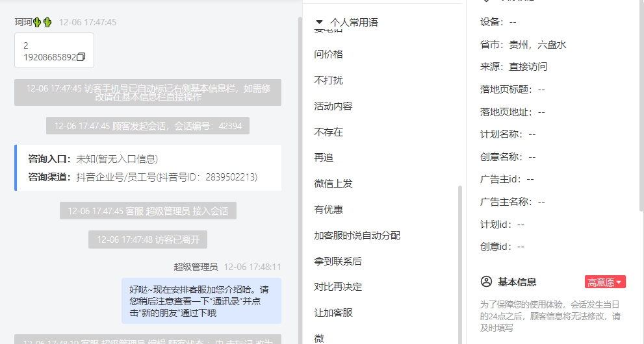
Task: Click the 咨询渠道 抖音企业号 info line
Action: (x=142, y=177)
